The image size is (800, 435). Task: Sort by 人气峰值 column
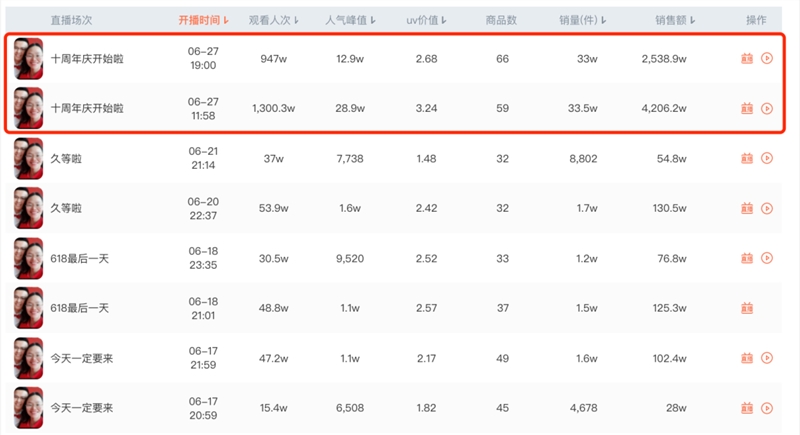(x=351, y=20)
